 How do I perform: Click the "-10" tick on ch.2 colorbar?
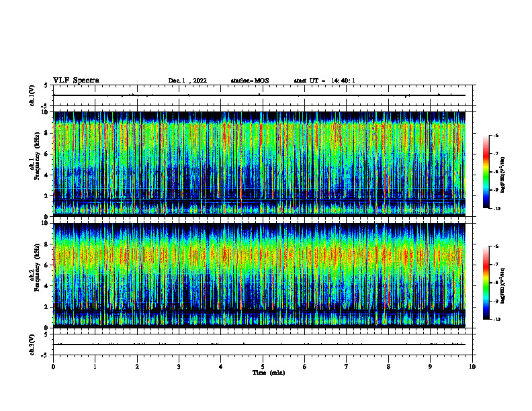coord(497,319)
